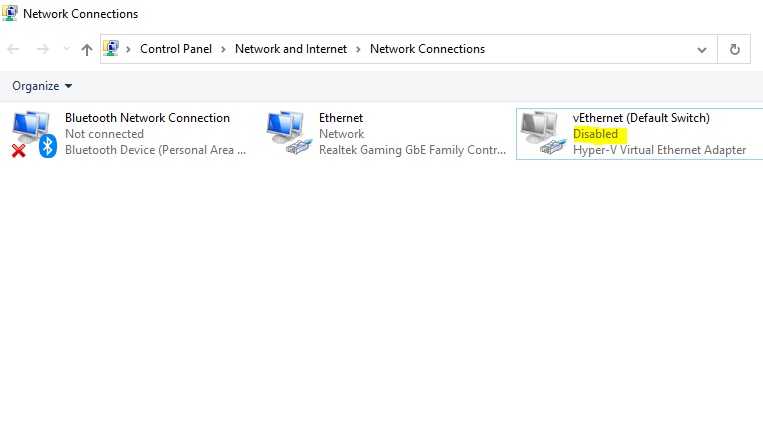Go forward using the Forward arrow
763x429 pixels.
point(43,49)
